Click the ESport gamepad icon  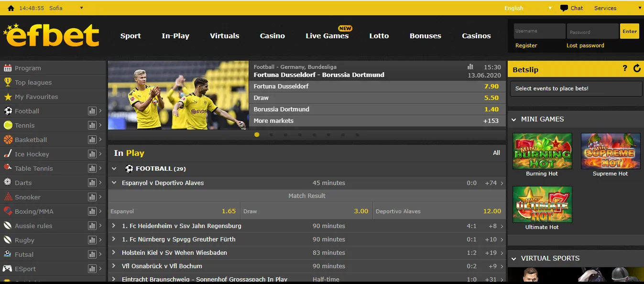click(8, 268)
